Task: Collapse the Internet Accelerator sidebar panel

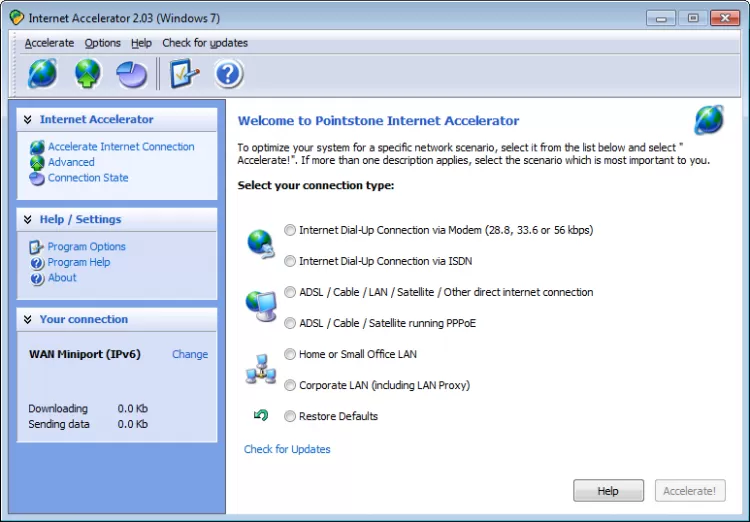Action: coord(28,120)
